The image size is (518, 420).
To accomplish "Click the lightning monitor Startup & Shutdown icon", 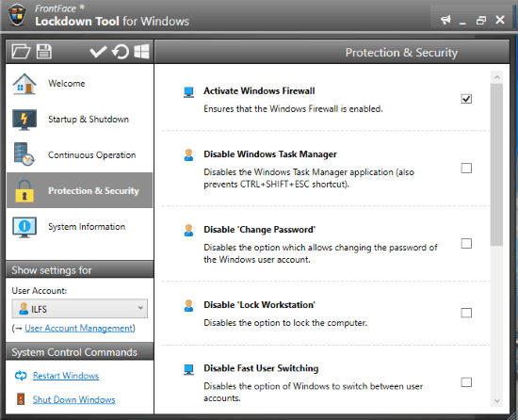I will pyautogui.click(x=24, y=120).
